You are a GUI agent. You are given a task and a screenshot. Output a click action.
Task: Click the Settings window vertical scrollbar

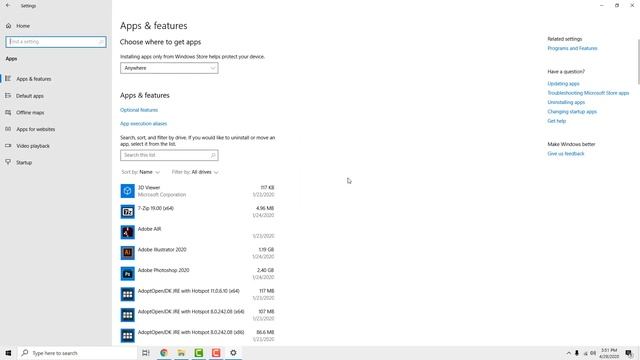pyautogui.click(x=638, y=62)
